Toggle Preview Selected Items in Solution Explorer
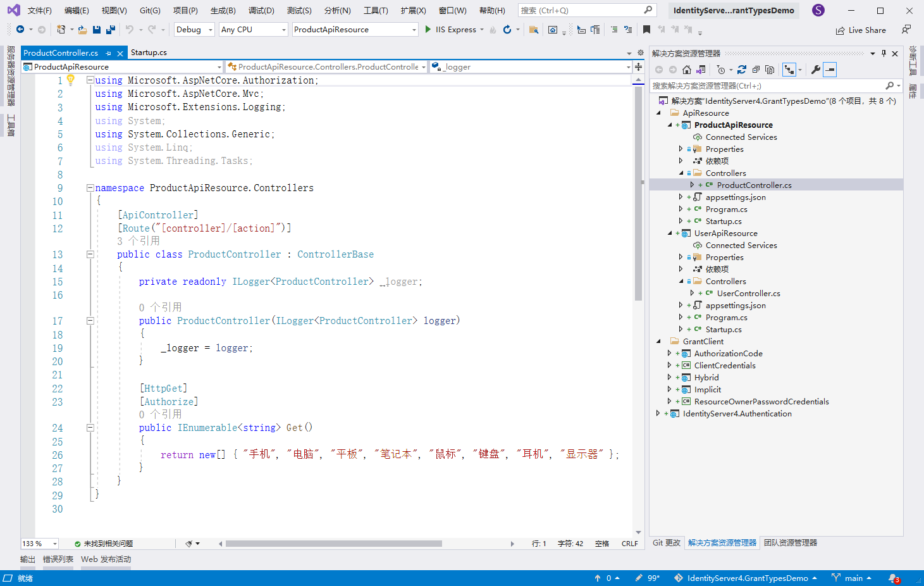This screenshot has height=586, width=924. pyautogui.click(x=830, y=70)
